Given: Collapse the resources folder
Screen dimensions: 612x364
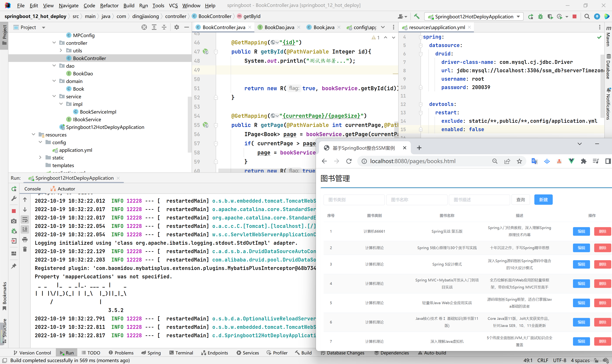Looking at the screenshot, I should 34,134.
